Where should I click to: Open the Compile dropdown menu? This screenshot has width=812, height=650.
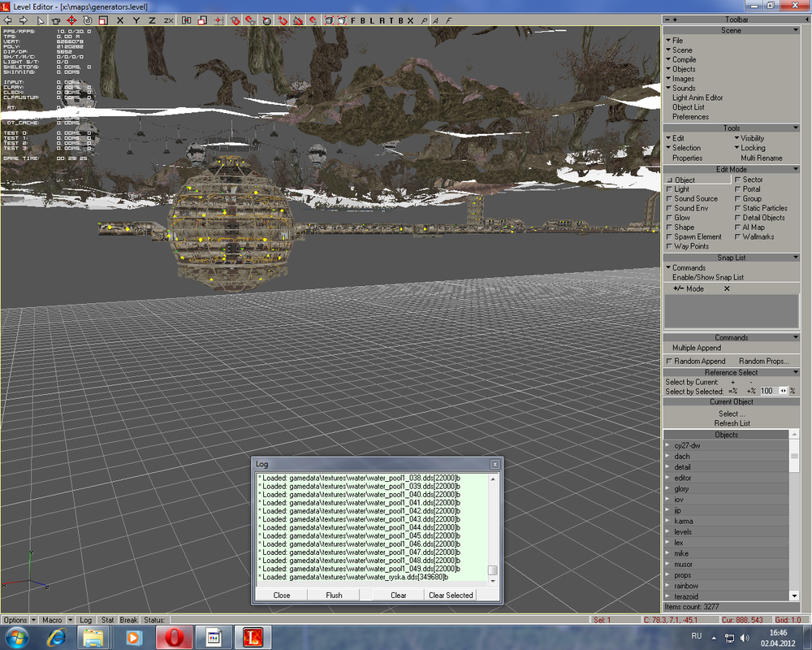pyautogui.click(x=684, y=59)
